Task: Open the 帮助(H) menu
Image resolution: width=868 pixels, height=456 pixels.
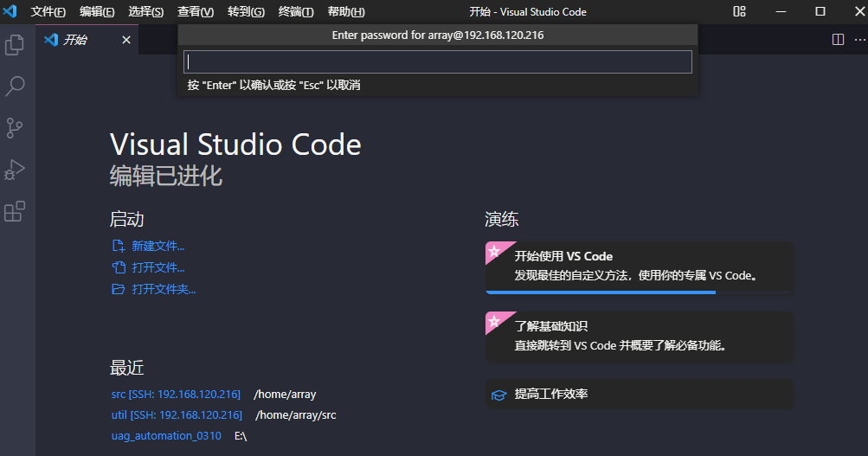Action: [346, 11]
